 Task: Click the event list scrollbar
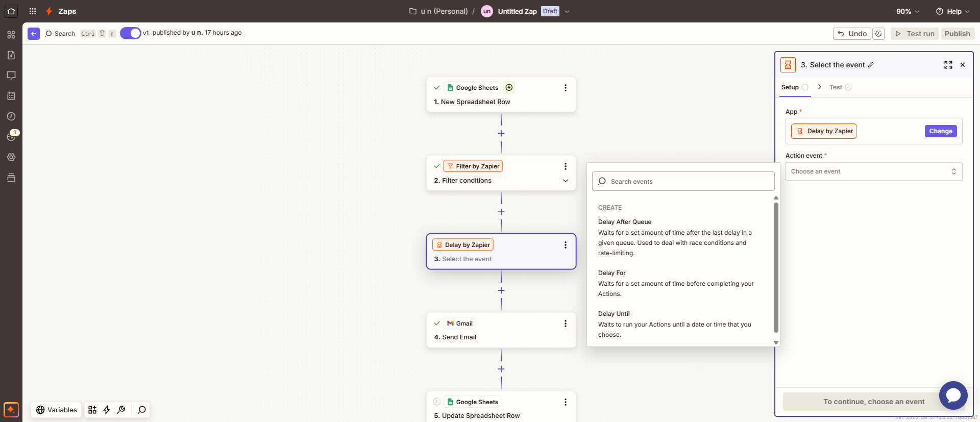click(x=776, y=268)
